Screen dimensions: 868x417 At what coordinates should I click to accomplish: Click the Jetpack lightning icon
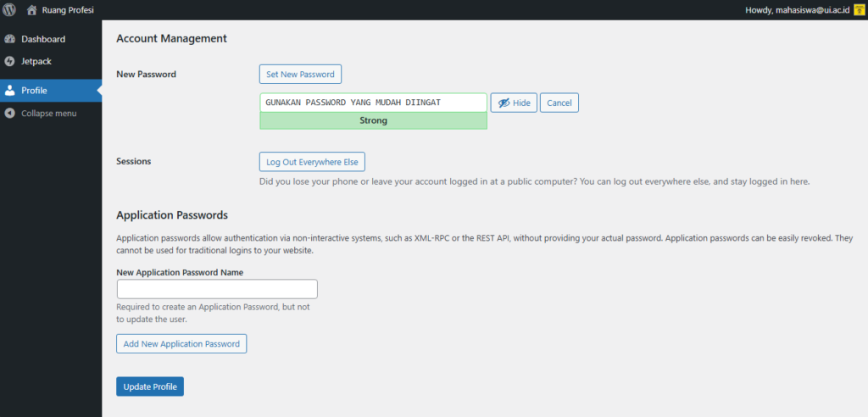(9, 62)
